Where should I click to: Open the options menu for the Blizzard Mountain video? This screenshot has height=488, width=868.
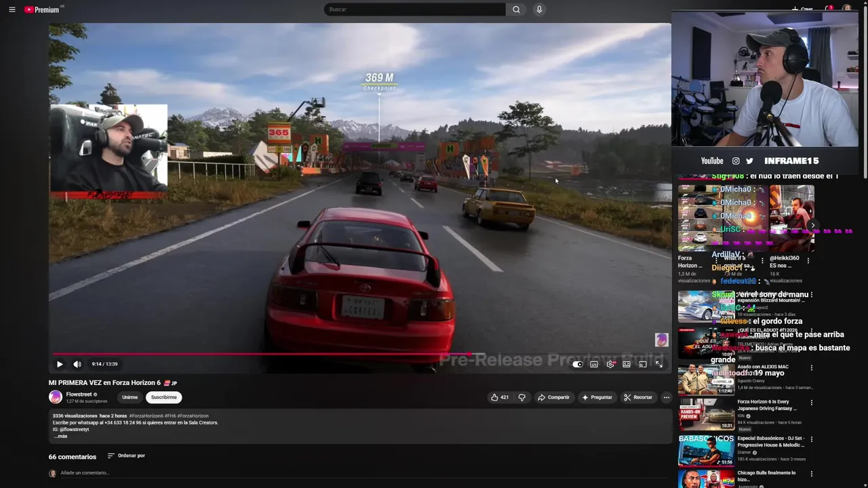812,295
